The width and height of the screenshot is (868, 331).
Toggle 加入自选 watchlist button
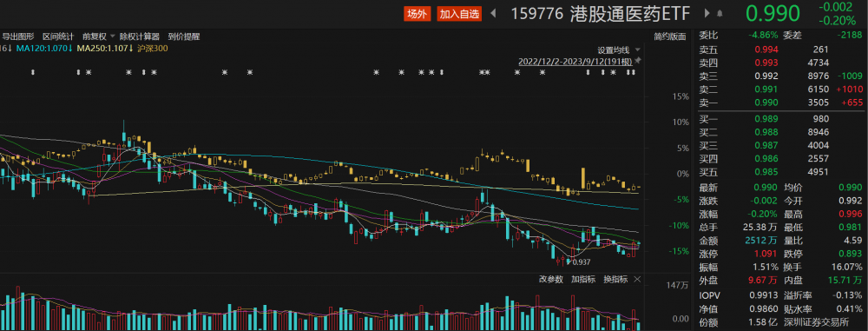(459, 14)
